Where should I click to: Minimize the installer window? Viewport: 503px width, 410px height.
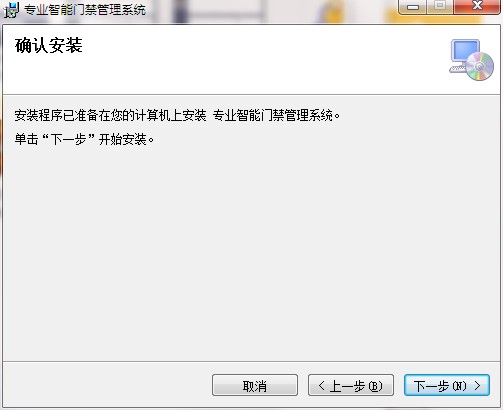(413, 6)
